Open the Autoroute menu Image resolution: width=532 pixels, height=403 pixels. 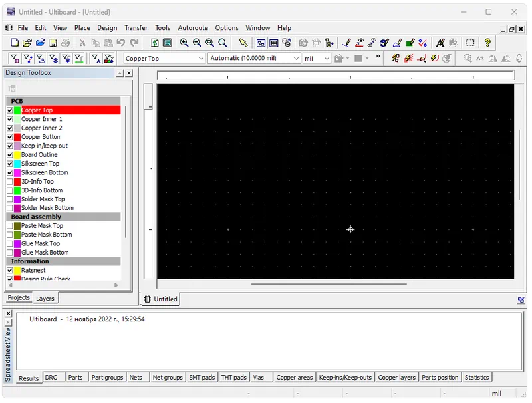tap(193, 28)
